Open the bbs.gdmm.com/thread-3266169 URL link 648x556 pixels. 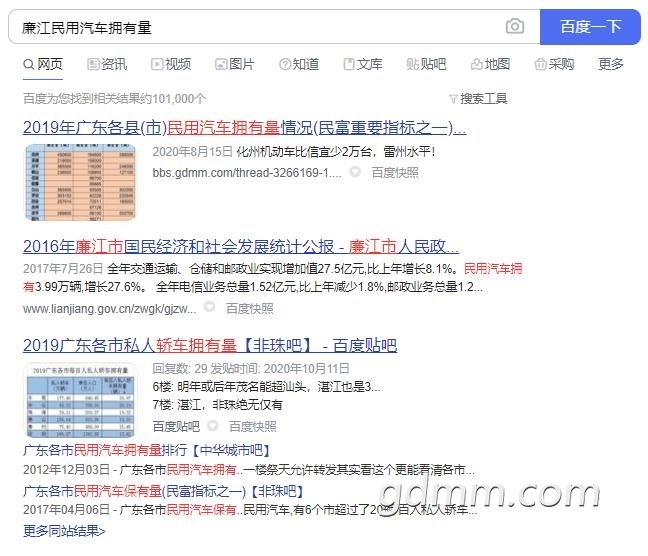247,172
